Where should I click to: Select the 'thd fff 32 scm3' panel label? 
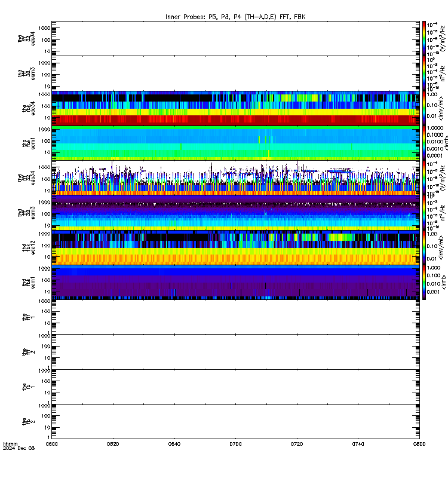pyautogui.click(x=26, y=213)
